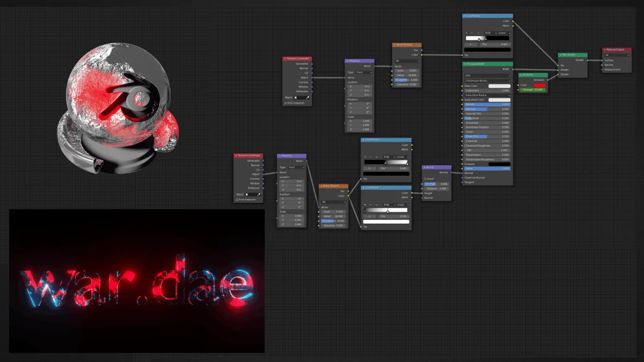This screenshot has height=362, width=644.
Task: Select the Material Output node header
Action: coord(617,50)
